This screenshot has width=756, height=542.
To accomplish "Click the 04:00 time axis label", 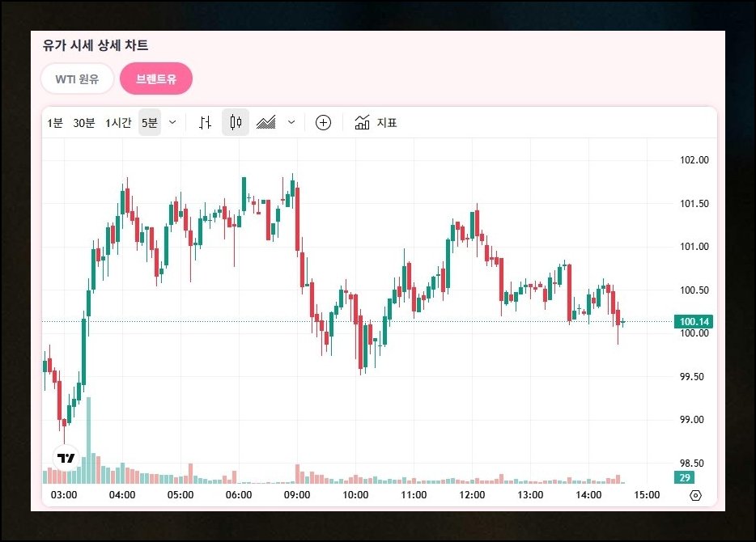I will click(122, 495).
